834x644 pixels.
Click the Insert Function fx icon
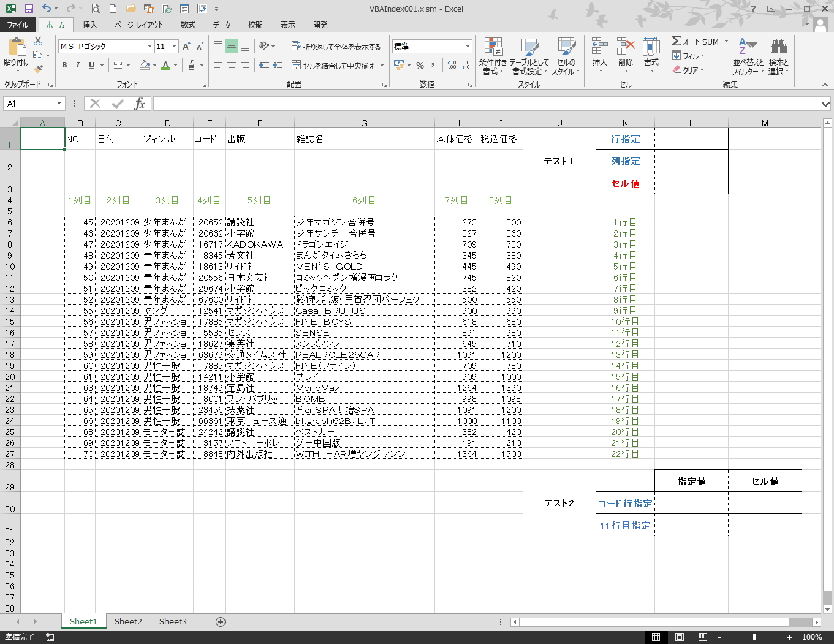click(x=140, y=104)
